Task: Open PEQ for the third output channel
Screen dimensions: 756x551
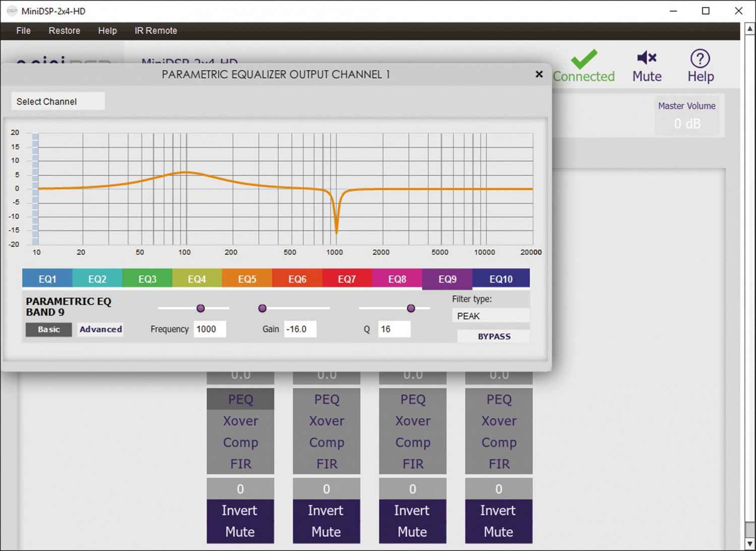Action: pyautogui.click(x=413, y=399)
